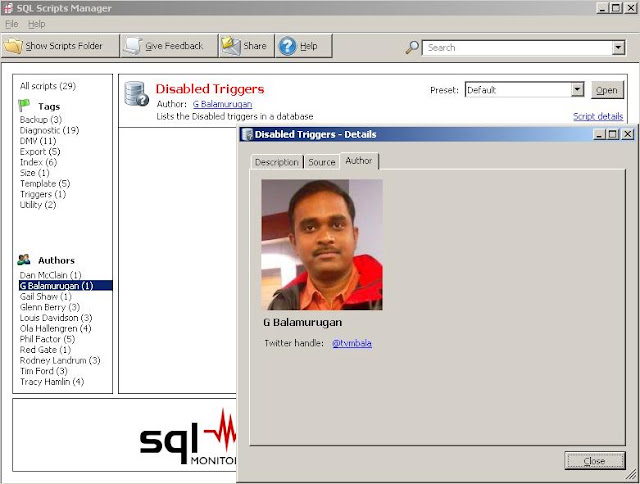This screenshot has height=484, width=640.
Task: Filter by Diagnostic (19) tag
Action: pyautogui.click(x=49, y=130)
